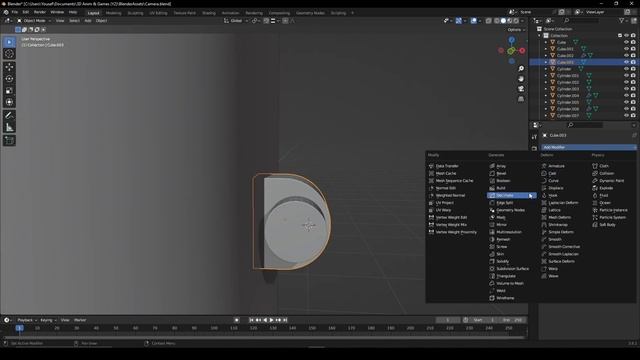Select the Add Cube tool
The height and width of the screenshot is (360, 640).
9,141
